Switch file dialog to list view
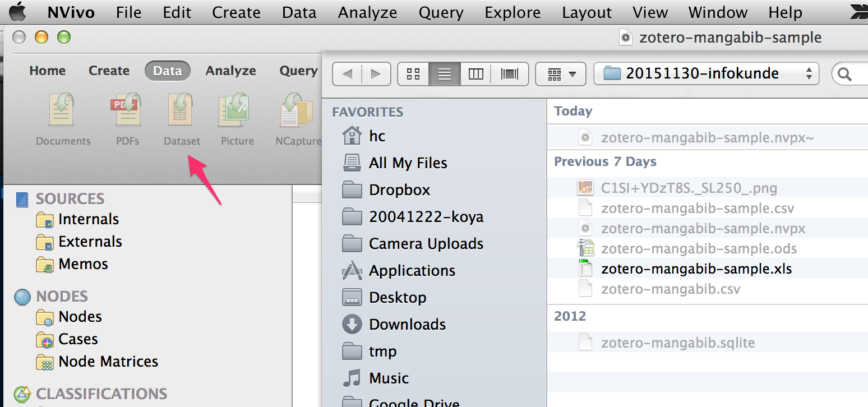 coord(445,74)
